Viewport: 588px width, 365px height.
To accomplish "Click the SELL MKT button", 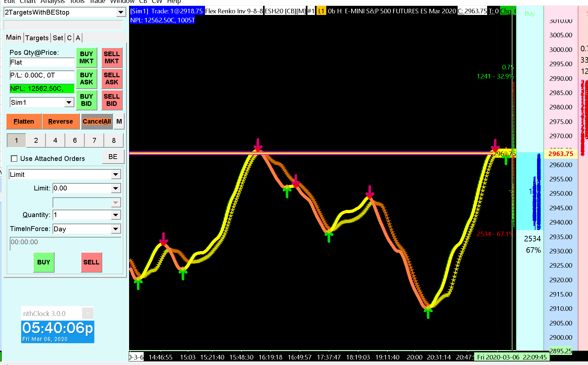I will (112, 57).
